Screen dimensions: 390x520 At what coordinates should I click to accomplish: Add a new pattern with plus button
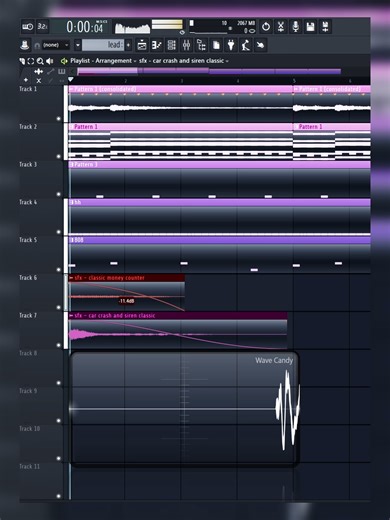[128, 45]
